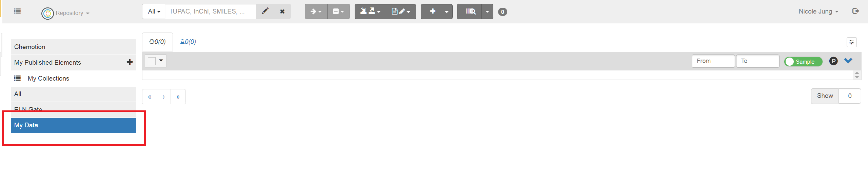868x170 pixels.
Task: Clear the search with the X icon
Action: pyautogui.click(x=282, y=11)
